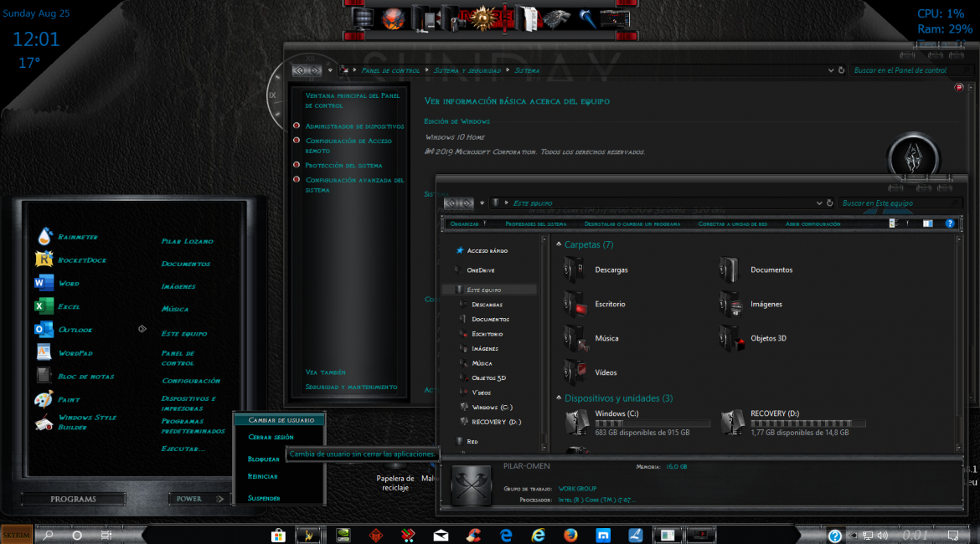The image size is (980, 544).
Task: Open Bloc de notas in start menu
Action: click(x=75, y=376)
